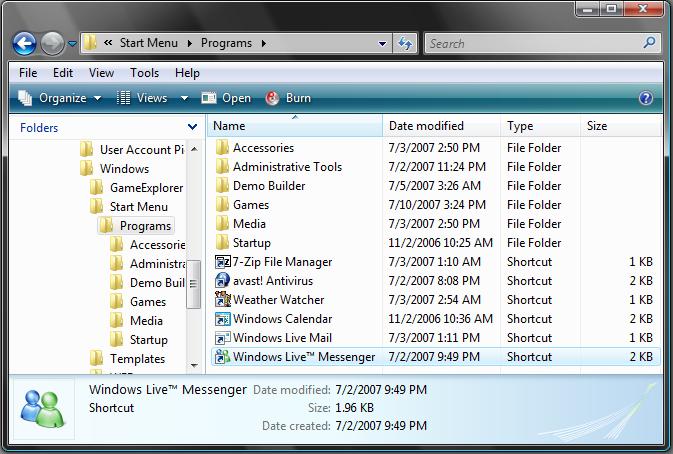673x454 pixels.
Task: Click the Organize toolbar button
Action: (x=59, y=98)
